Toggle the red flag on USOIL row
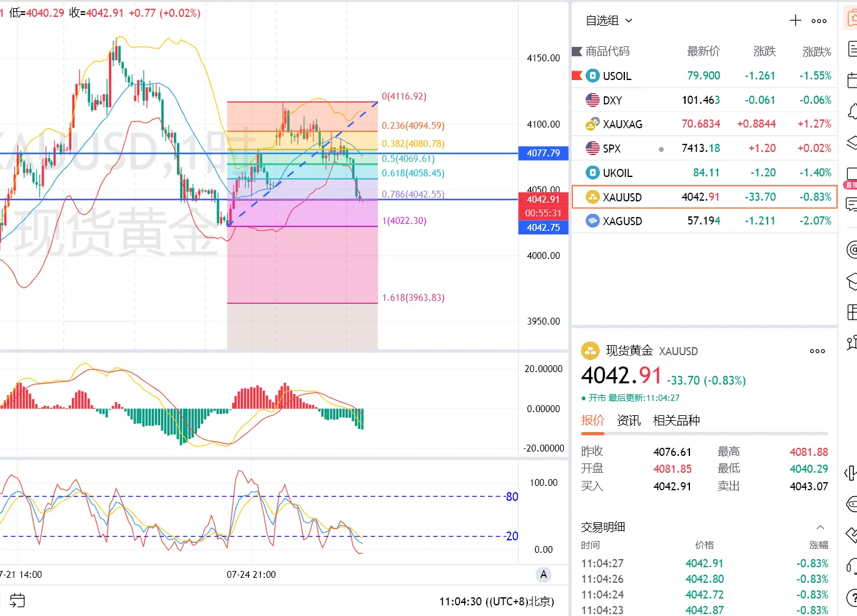This screenshot has height=616, width=857. coord(577,76)
